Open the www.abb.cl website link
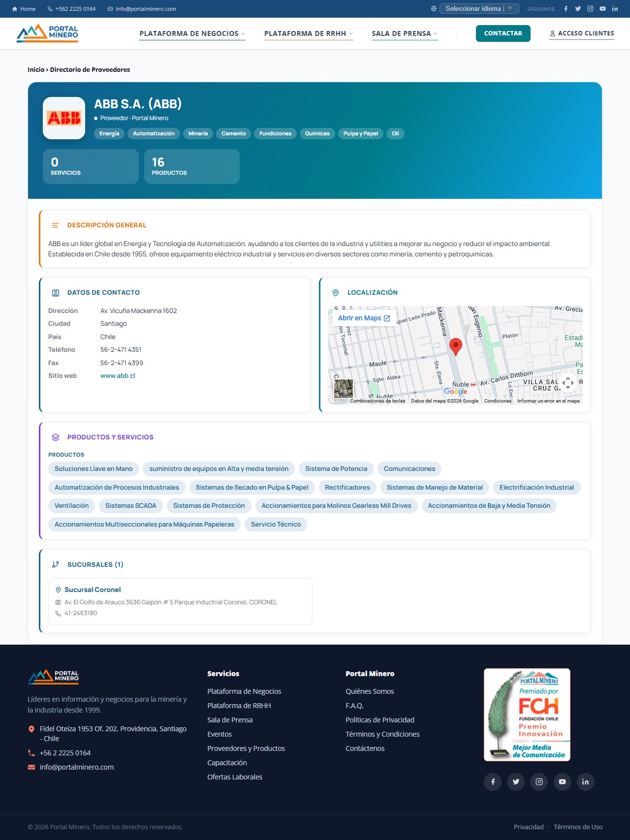This screenshot has height=840, width=630. click(x=118, y=376)
